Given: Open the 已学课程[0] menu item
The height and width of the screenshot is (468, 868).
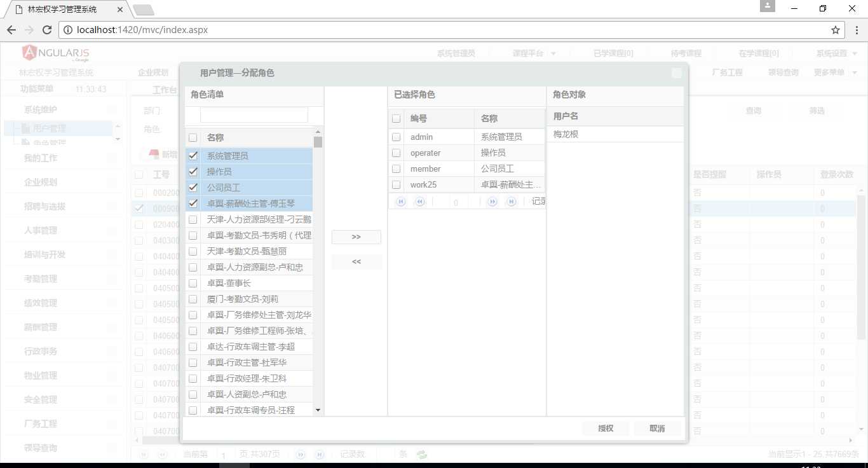Looking at the screenshot, I should (x=613, y=53).
